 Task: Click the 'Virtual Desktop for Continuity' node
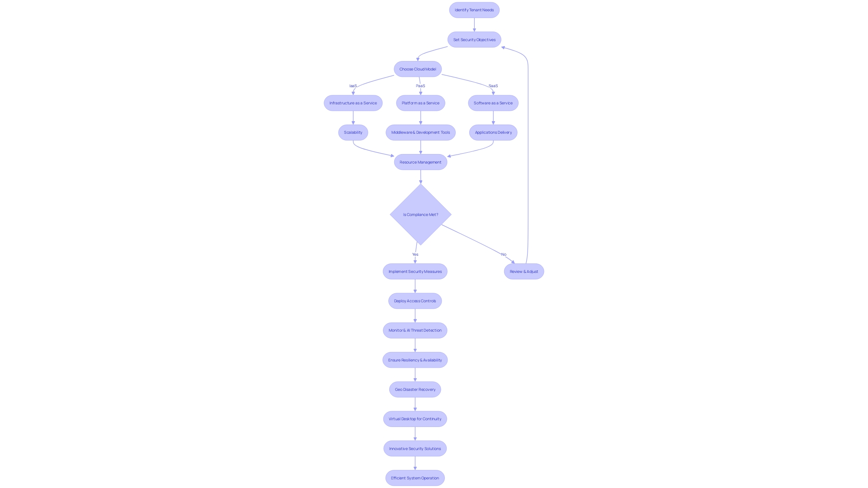[415, 419]
